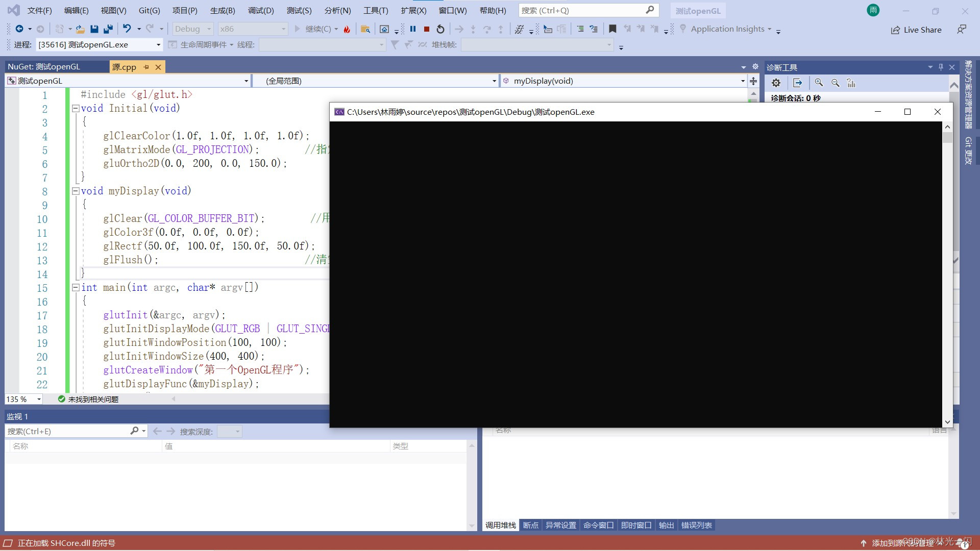This screenshot has width=980, height=551.
Task: Switch to the 断点 tab
Action: point(530,525)
